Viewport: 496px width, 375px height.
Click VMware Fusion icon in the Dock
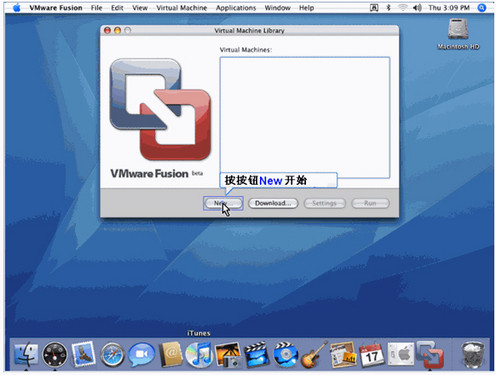[430, 354]
